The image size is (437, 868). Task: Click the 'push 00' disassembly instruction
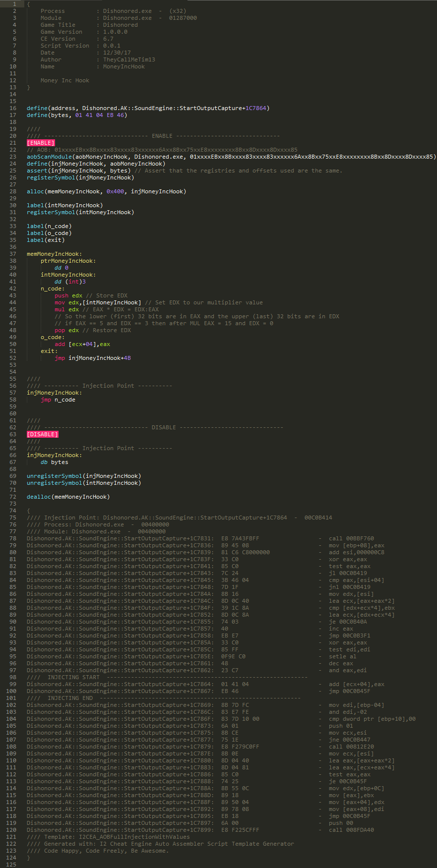coord(341,823)
